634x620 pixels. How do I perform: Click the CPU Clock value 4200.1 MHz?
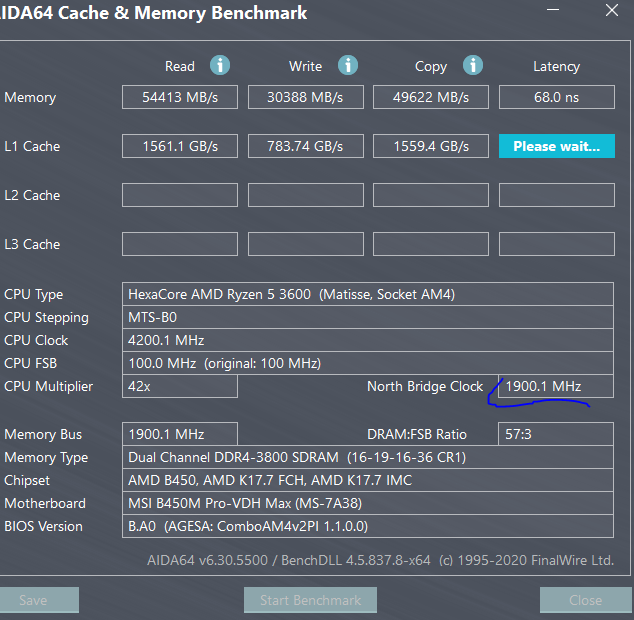pyautogui.click(x=368, y=340)
